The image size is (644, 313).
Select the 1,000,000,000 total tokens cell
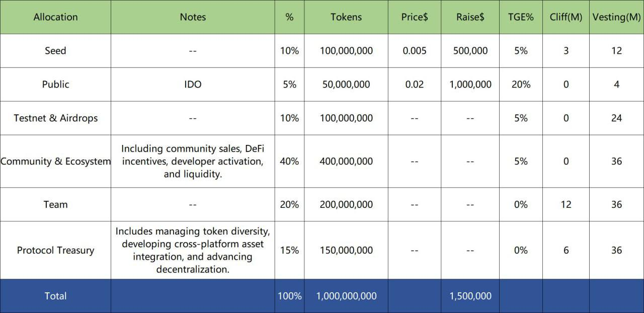click(x=346, y=296)
